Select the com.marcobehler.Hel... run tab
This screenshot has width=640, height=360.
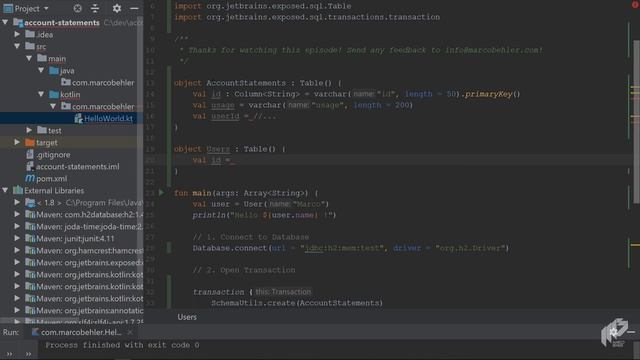coord(81,332)
